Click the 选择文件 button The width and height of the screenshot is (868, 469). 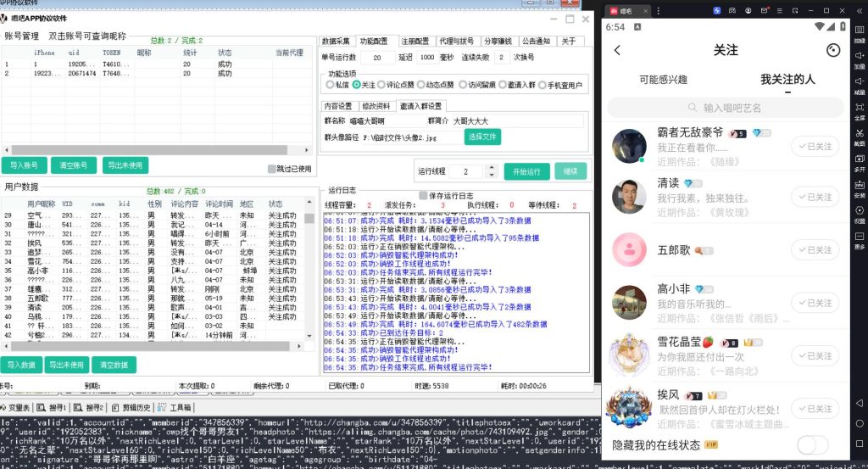[482, 137]
